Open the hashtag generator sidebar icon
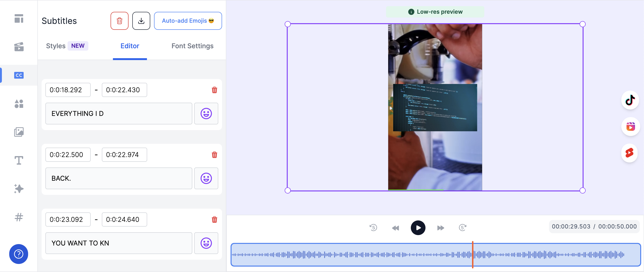 tap(19, 217)
